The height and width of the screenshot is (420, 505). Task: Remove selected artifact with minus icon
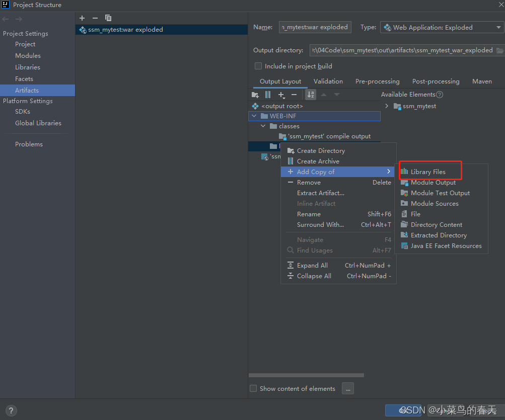(95, 18)
